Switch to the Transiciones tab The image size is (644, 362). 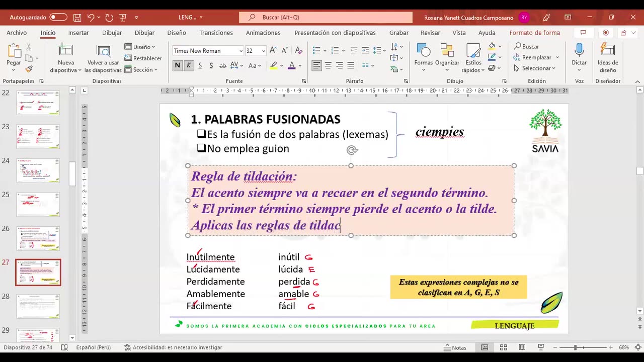216,33
